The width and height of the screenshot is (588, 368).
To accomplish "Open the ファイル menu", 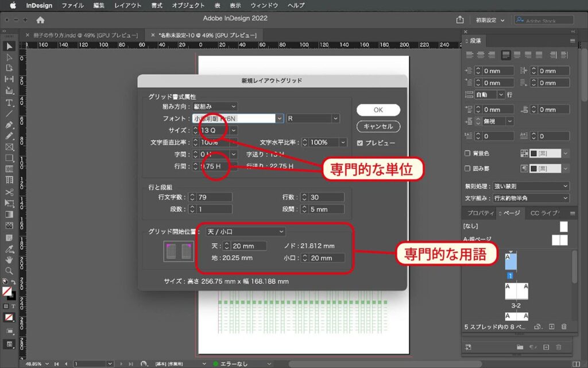I will (x=72, y=6).
